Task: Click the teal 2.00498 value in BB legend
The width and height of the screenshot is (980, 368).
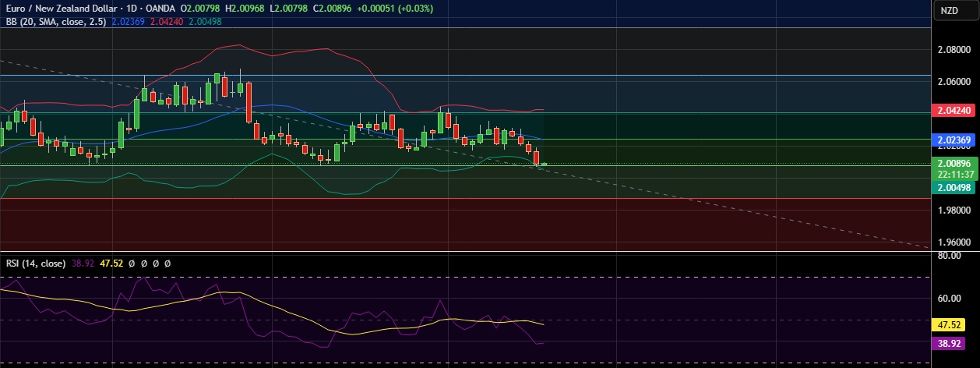Action: pyautogui.click(x=205, y=21)
